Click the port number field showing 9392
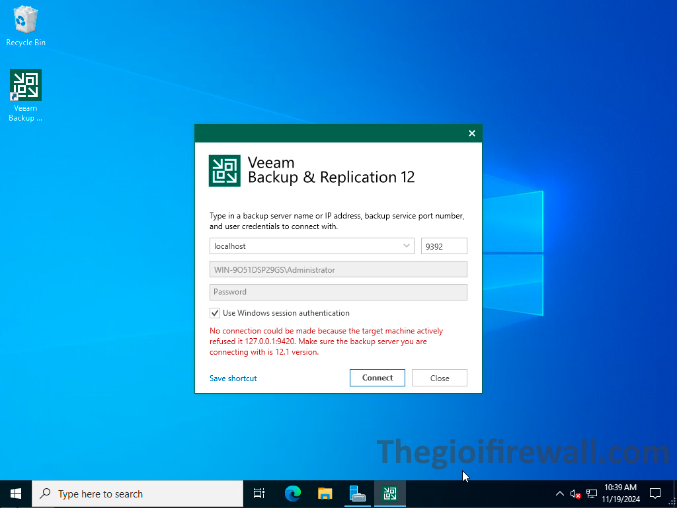 (444, 245)
